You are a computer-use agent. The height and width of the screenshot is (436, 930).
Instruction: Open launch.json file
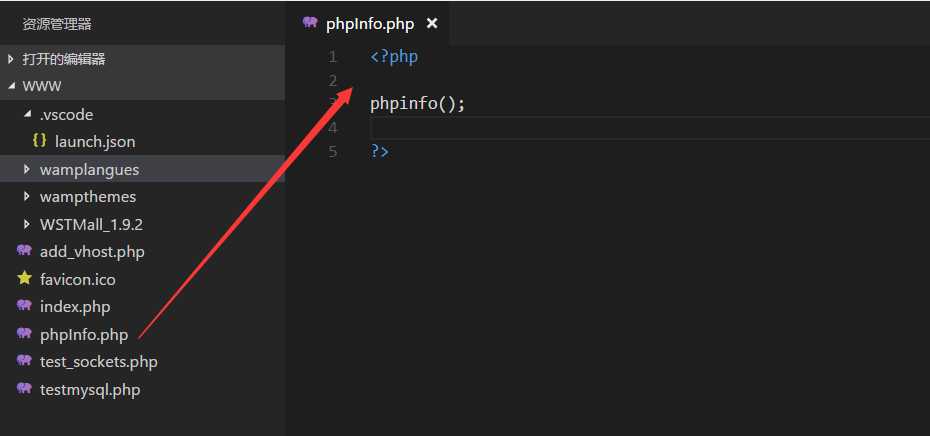tap(95, 142)
